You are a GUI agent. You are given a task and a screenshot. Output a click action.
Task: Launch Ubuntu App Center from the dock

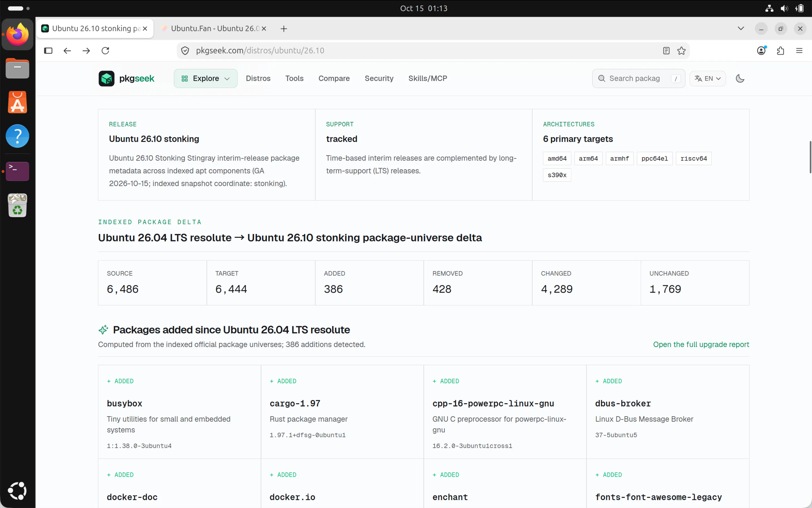coord(18,103)
